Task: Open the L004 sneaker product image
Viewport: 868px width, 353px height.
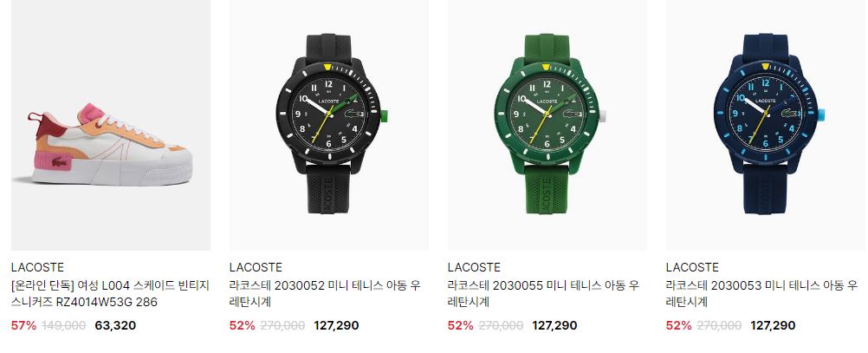Action: click(x=111, y=125)
